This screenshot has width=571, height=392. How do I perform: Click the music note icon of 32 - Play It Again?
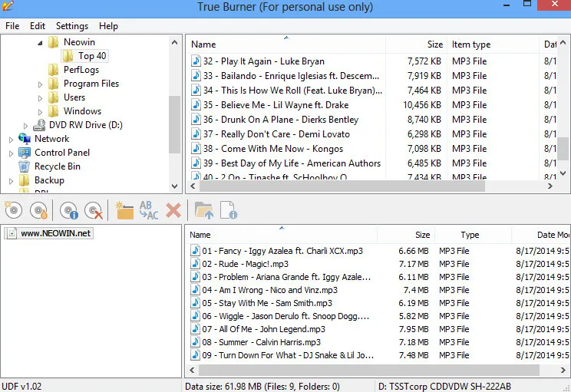point(196,61)
